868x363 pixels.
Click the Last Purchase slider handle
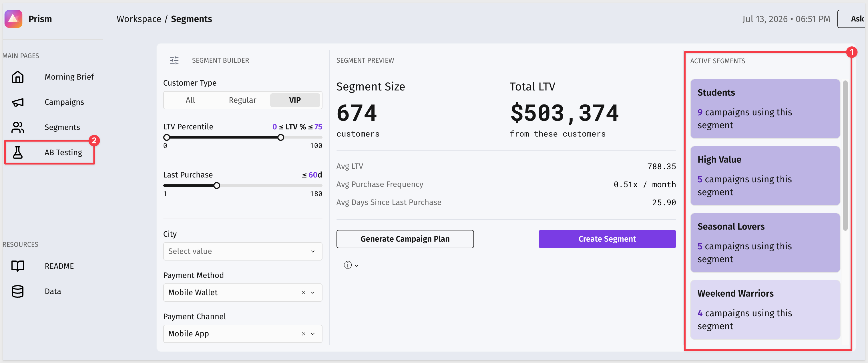(x=217, y=186)
